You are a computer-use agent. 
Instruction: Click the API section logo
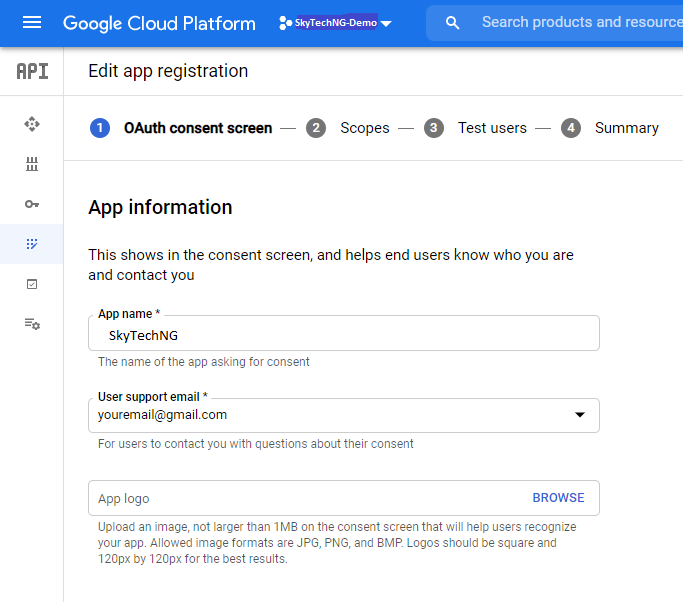[x=32, y=71]
